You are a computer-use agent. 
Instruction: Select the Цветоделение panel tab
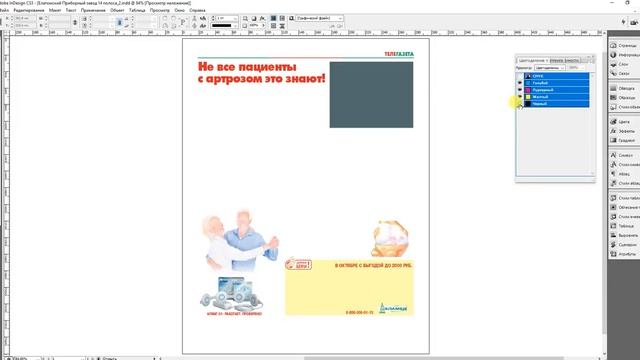pos(532,60)
